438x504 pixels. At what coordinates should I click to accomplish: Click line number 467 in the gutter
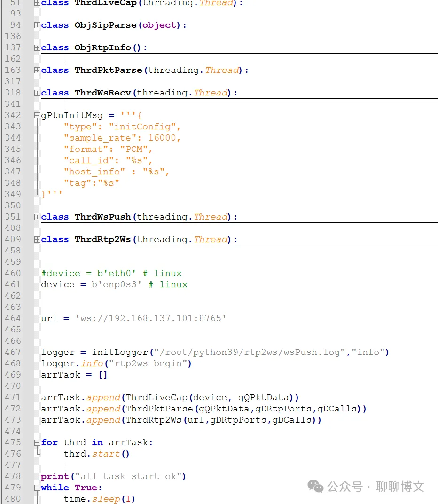(x=13, y=352)
